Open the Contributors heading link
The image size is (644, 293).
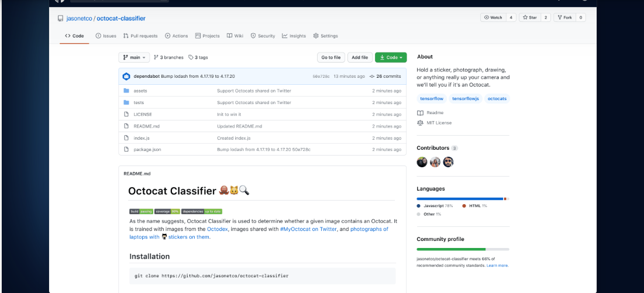(433, 148)
